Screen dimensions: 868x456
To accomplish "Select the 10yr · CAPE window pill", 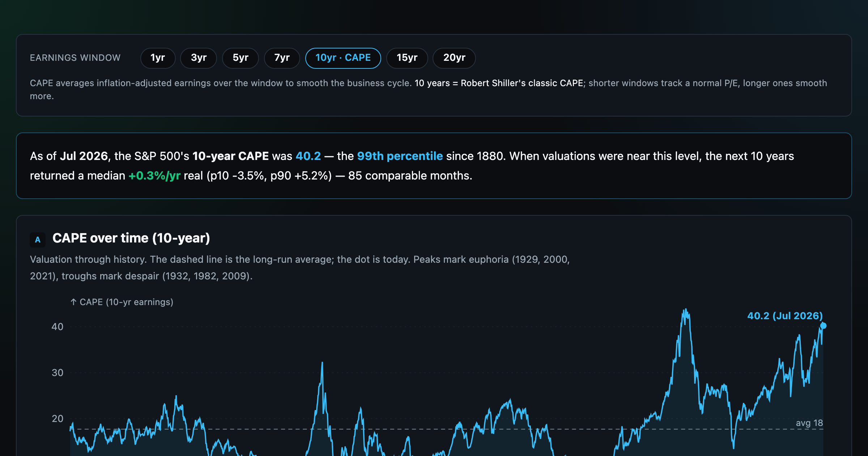I will (343, 58).
